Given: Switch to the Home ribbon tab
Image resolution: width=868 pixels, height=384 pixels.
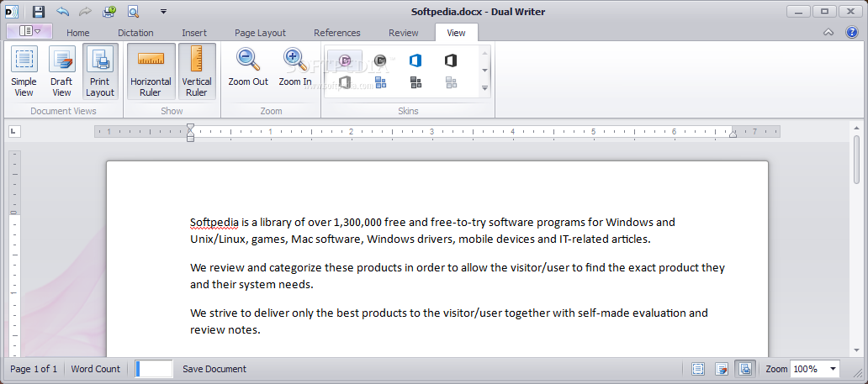Looking at the screenshot, I should pyautogui.click(x=78, y=33).
